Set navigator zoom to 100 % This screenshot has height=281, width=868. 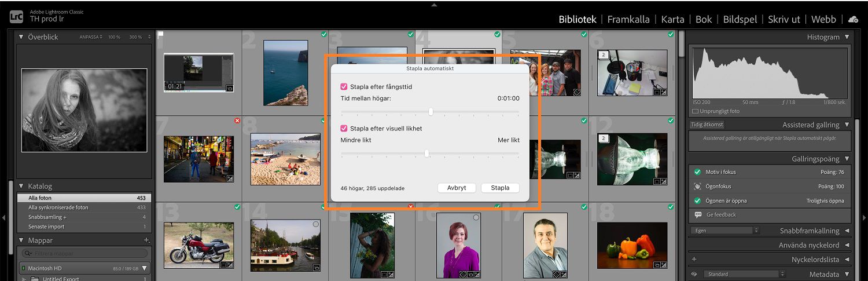pos(114,37)
